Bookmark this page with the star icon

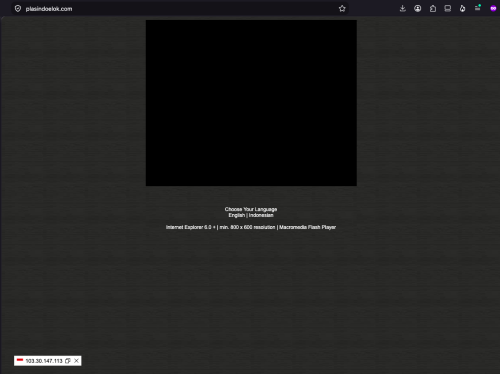[x=342, y=9]
